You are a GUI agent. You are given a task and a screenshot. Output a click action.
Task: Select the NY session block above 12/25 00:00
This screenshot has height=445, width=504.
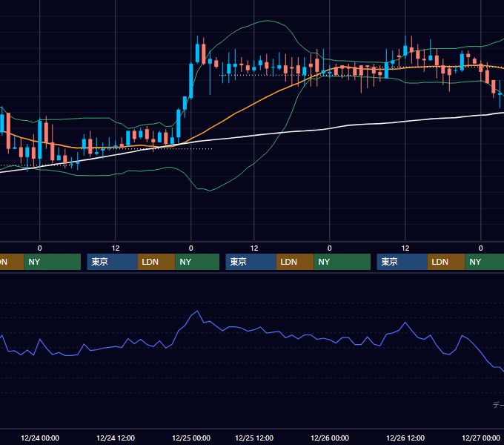[x=197, y=262]
